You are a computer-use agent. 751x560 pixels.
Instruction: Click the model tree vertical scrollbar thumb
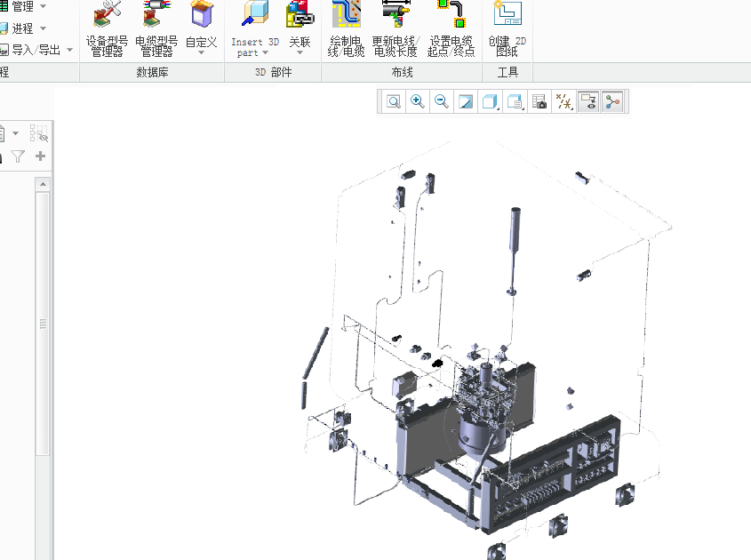pos(44,324)
